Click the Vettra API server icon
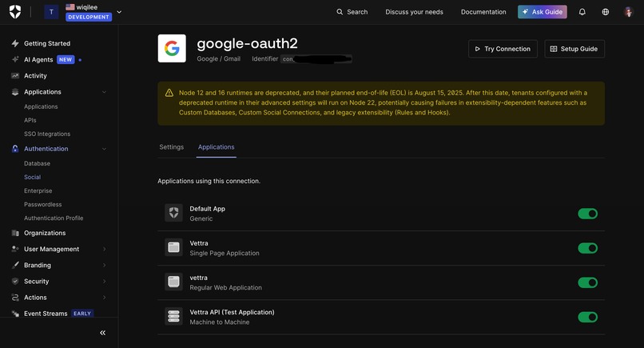 [173, 316]
